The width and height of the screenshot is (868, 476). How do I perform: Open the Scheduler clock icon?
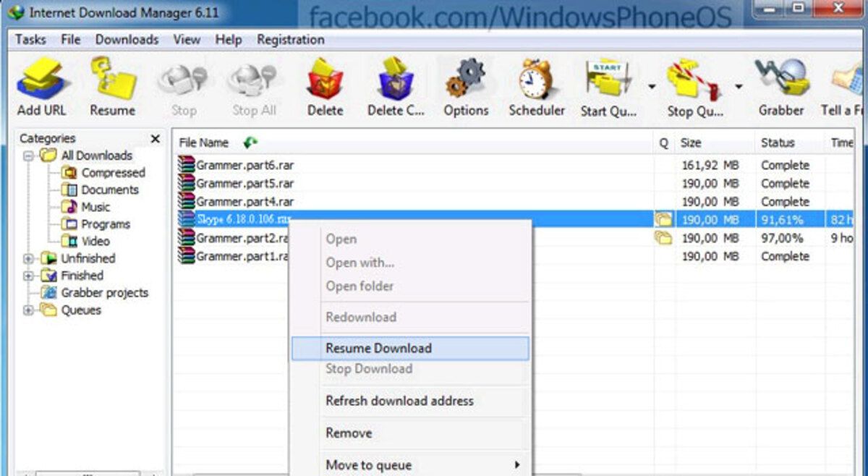pyautogui.click(x=536, y=78)
